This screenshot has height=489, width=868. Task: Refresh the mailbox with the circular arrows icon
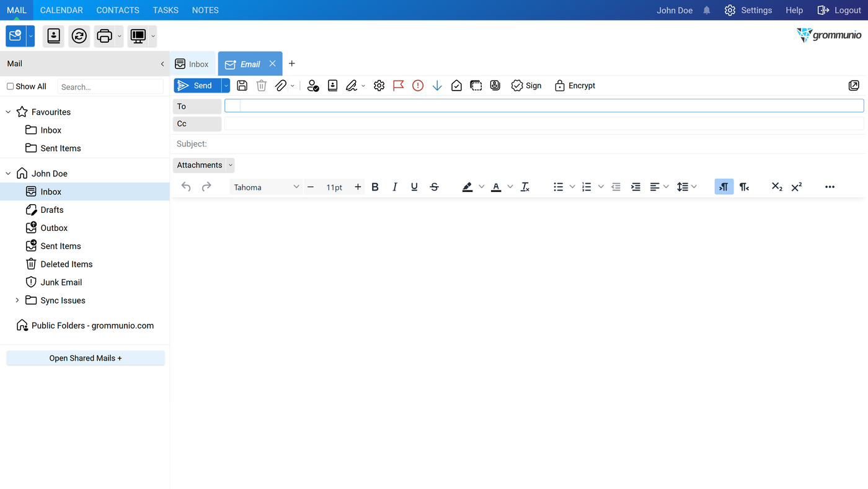(79, 36)
